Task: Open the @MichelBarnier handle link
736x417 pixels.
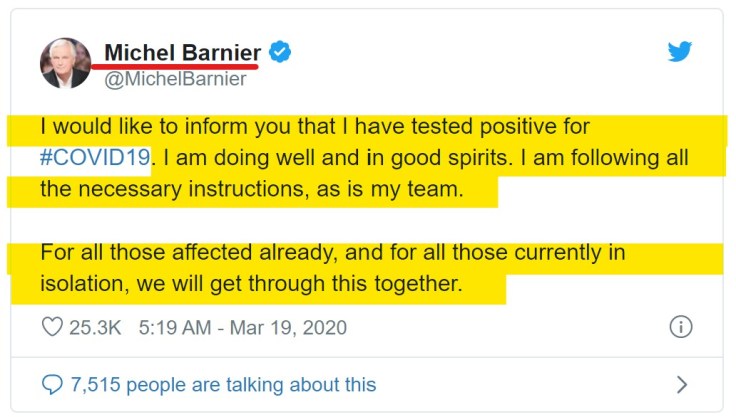Action: click(175, 79)
